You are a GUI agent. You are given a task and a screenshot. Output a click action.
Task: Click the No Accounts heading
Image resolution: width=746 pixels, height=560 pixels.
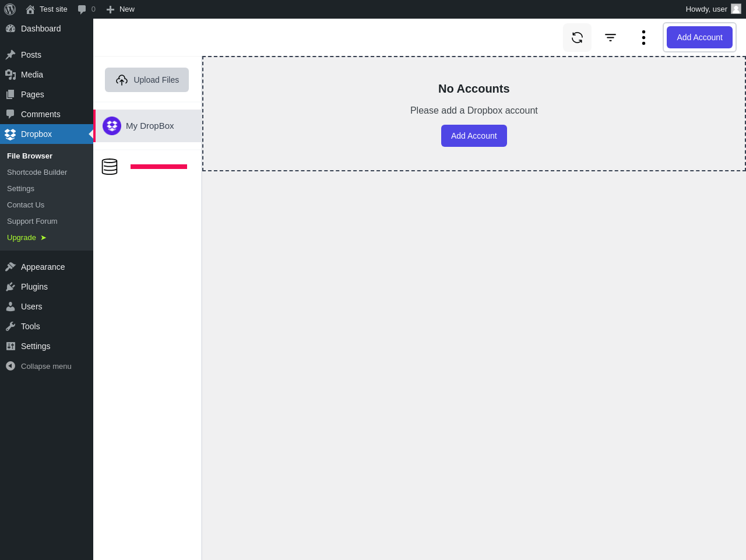pos(474,89)
